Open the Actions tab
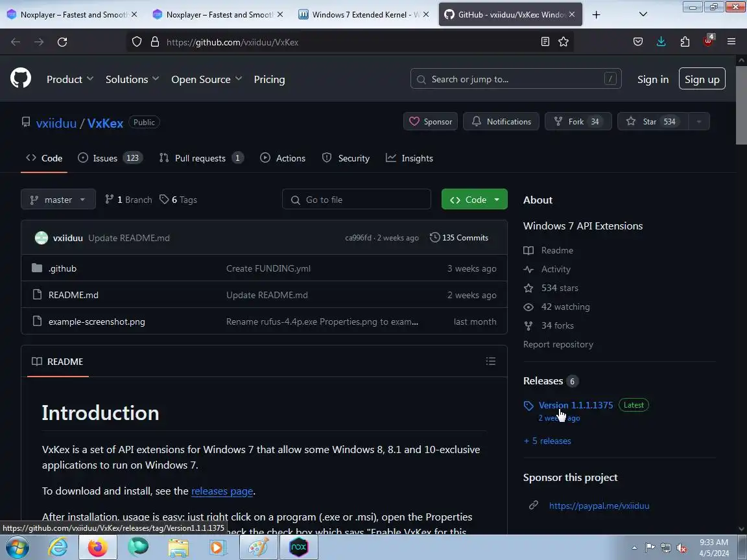 [x=283, y=158]
